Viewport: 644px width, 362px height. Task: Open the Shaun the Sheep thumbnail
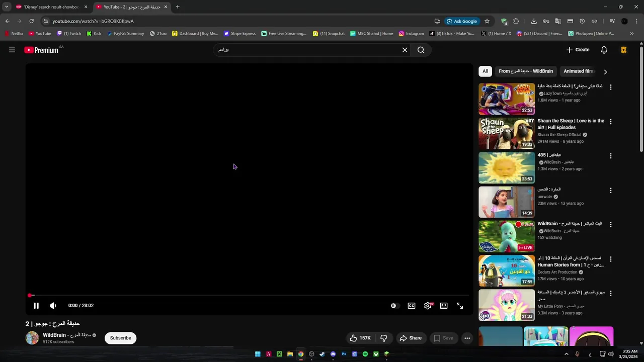tap(507, 133)
